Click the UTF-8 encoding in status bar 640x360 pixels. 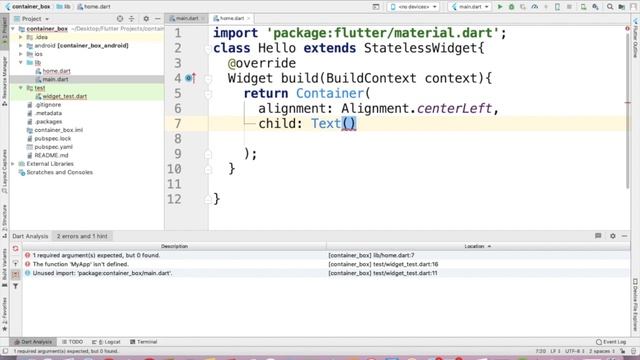point(575,351)
